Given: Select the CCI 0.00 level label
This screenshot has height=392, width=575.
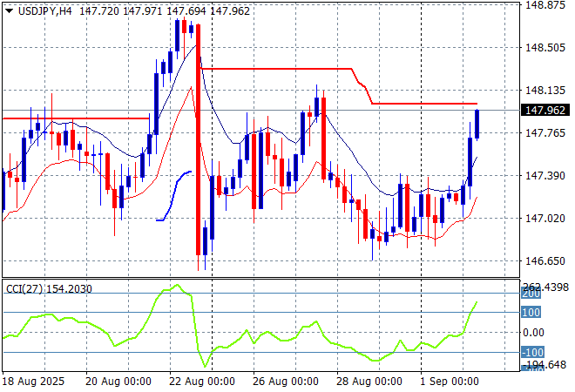Looking at the screenshot, I should pyautogui.click(x=533, y=333).
